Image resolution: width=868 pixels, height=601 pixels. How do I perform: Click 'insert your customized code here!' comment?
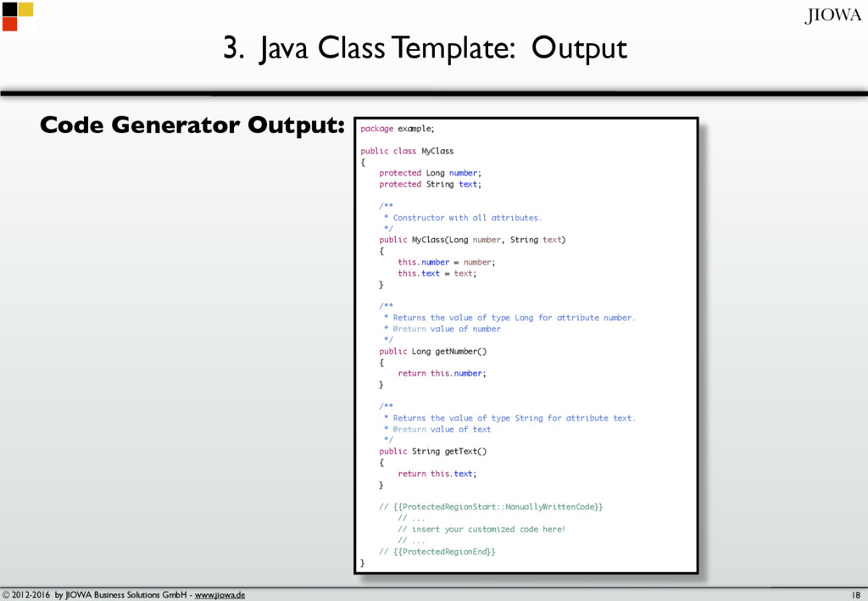pyautogui.click(x=481, y=530)
